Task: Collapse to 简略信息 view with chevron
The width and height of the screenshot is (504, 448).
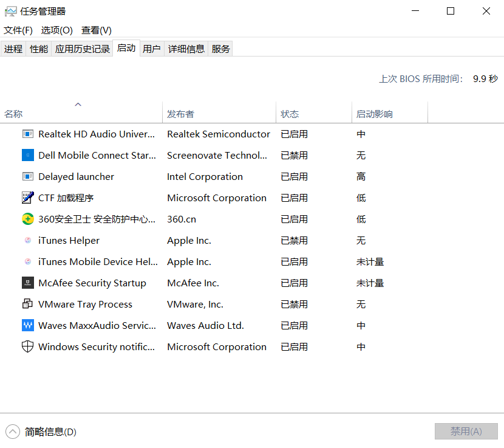Action: coord(13,432)
